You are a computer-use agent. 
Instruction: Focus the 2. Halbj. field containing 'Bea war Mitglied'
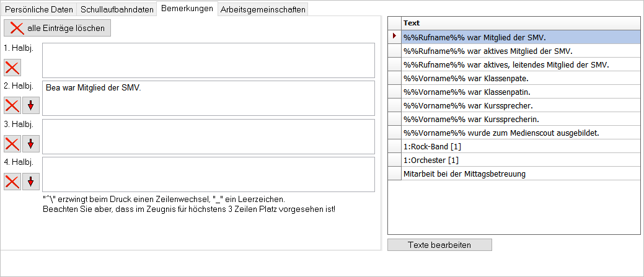tap(208, 98)
